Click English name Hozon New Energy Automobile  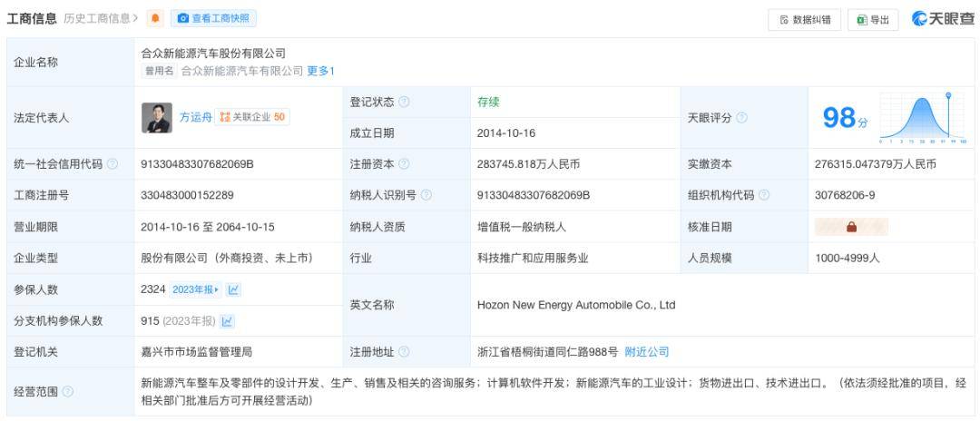tap(576, 306)
